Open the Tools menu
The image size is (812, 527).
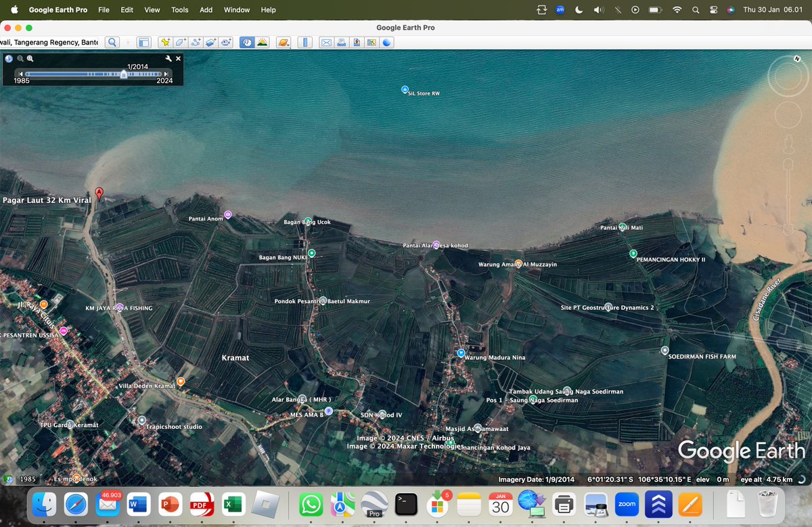point(180,9)
